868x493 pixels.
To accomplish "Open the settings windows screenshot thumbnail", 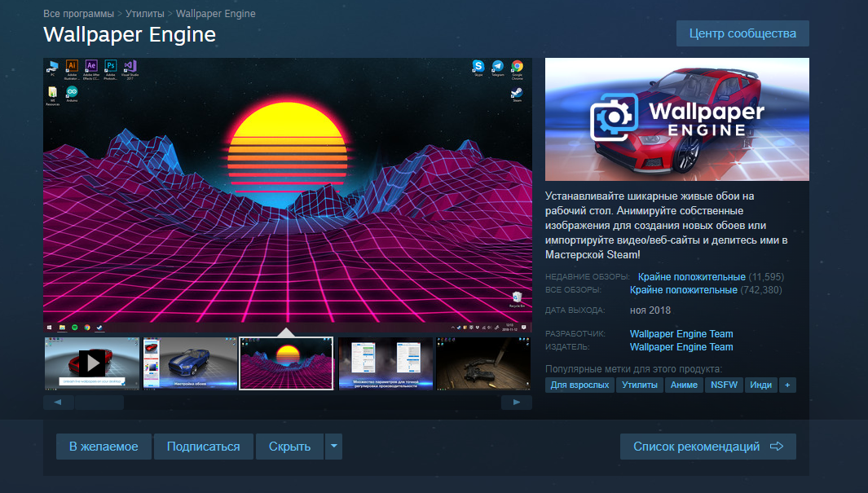I will 386,363.
